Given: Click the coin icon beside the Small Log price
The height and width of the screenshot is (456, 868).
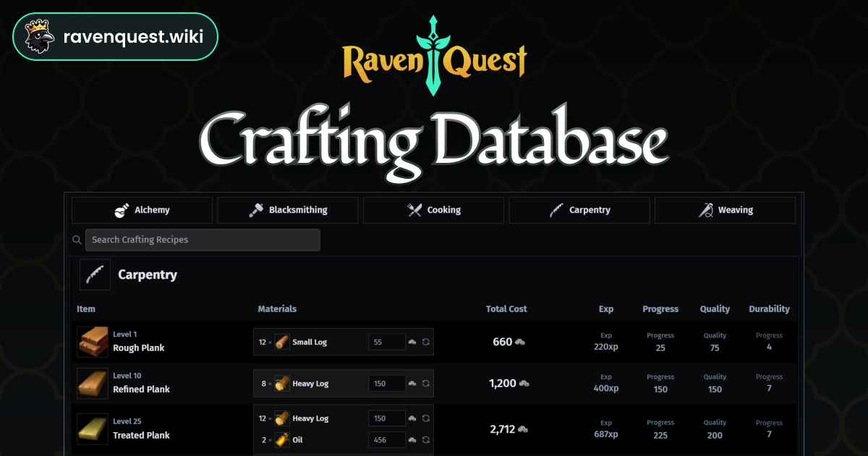Looking at the screenshot, I should (x=413, y=342).
